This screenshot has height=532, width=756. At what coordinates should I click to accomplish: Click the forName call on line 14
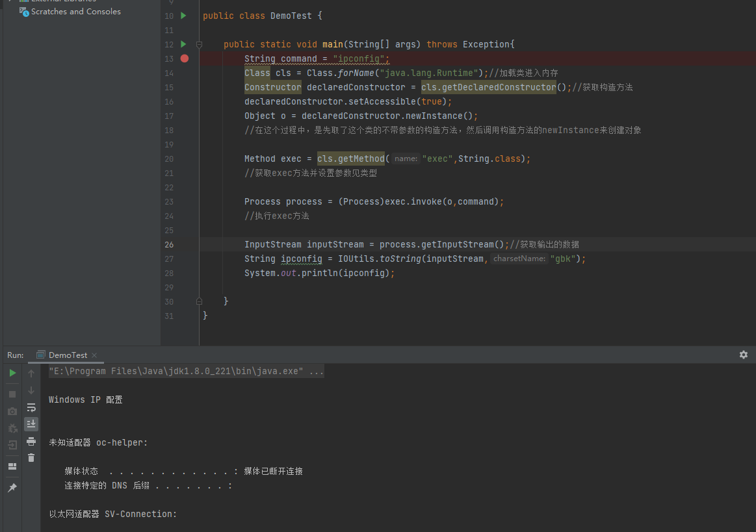tap(356, 73)
